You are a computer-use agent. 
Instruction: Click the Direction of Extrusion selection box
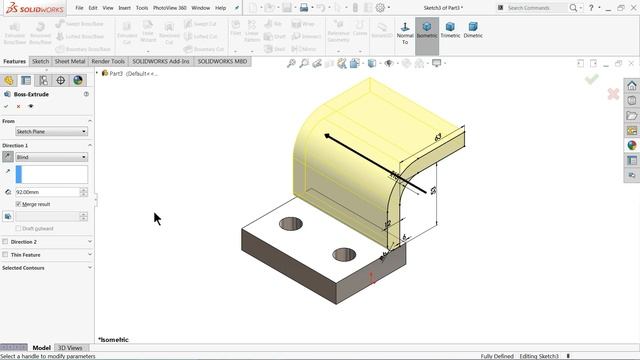point(51,174)
